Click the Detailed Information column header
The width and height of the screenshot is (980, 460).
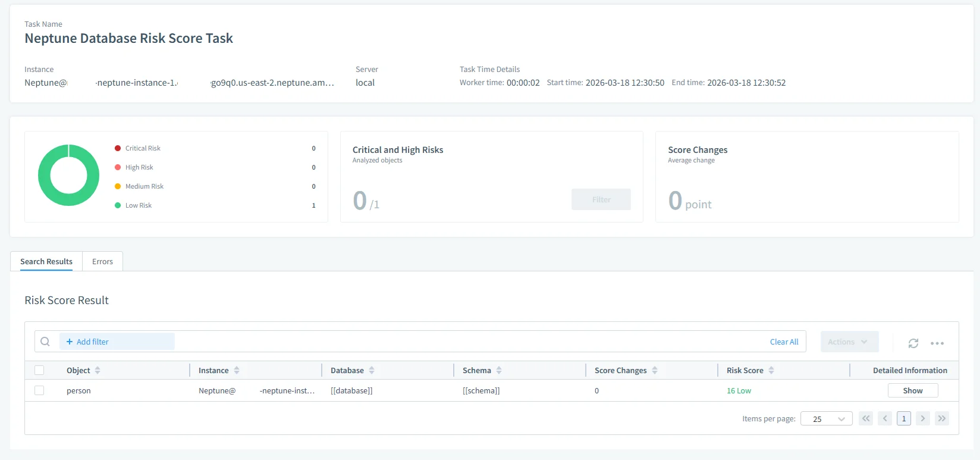pyautogui.click(x=910, y=370)
